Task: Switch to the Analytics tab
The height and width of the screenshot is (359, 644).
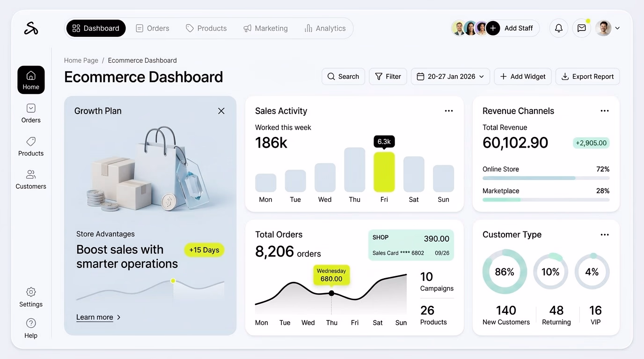Action: 325,29
